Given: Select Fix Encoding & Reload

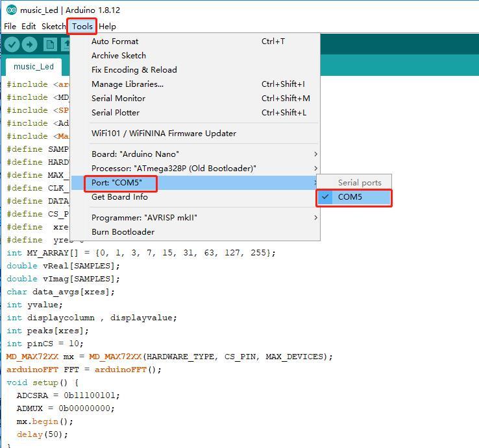Looking at the screenshot, I should (195, 70).
